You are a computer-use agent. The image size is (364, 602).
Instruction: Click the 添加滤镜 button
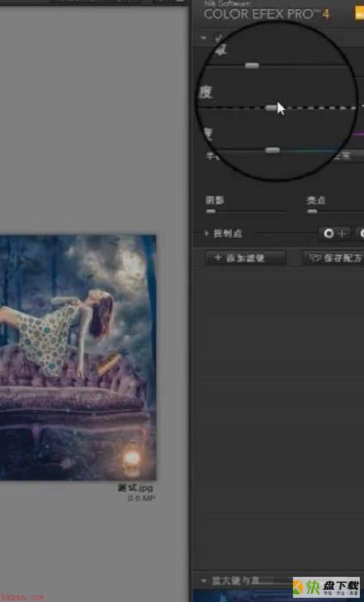[x=246, y=258]
